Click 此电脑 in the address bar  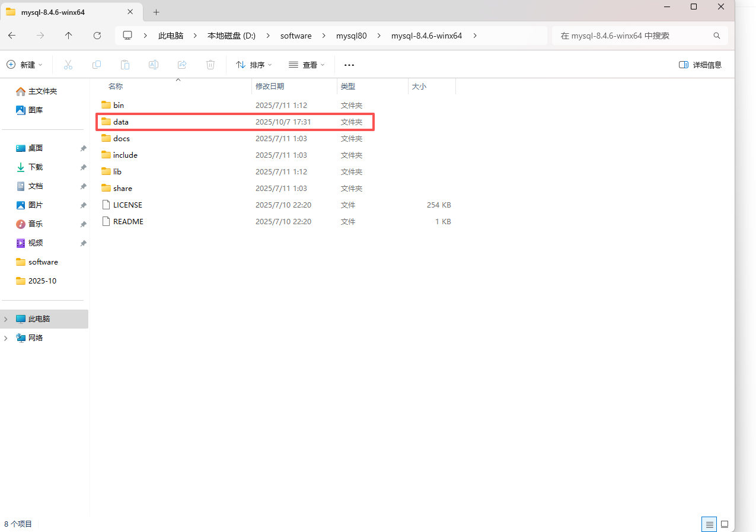click(x=171, y=36)
